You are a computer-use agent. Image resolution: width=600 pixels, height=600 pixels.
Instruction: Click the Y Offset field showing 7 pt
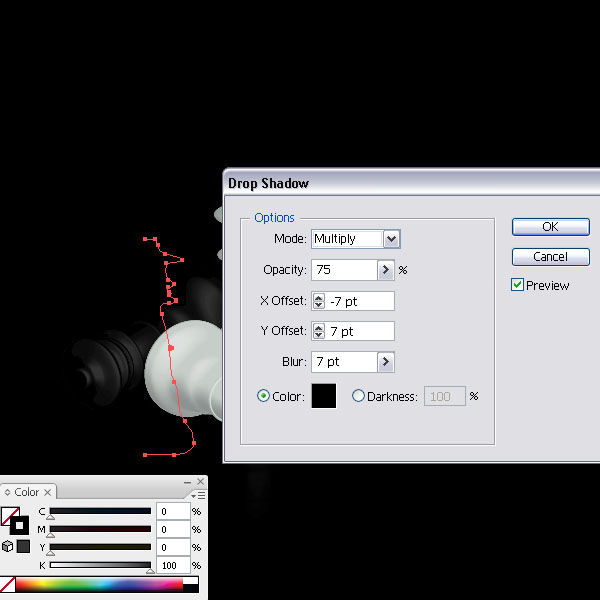pos(360,331)
